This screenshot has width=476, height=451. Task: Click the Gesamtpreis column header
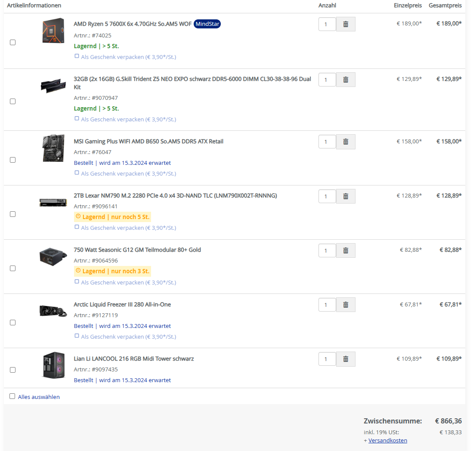coord(445,6)
